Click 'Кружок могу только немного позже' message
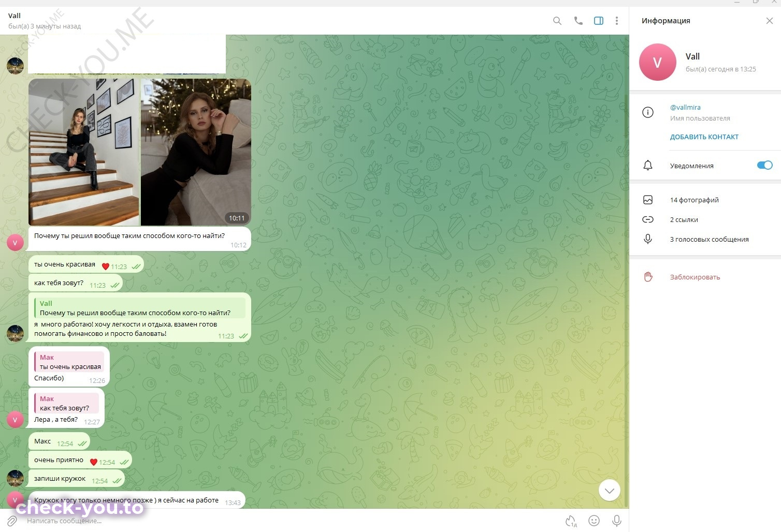Image resolution: width=781 pixels, height=532 pixels. coord(137,500)
